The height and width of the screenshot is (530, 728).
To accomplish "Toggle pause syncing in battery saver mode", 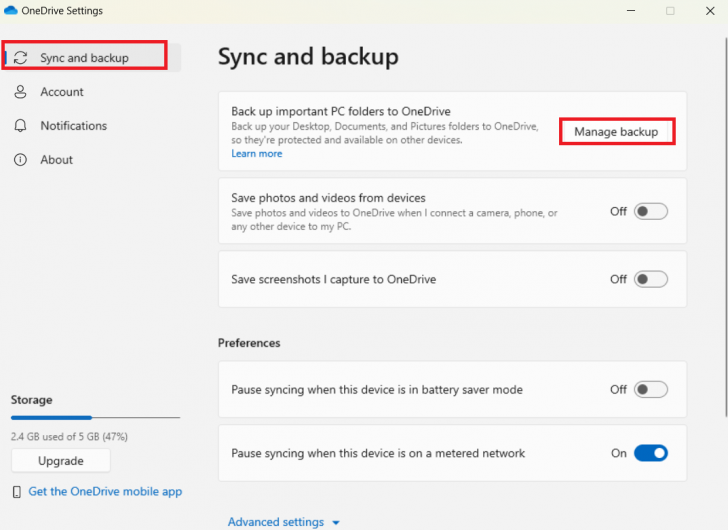I will pyautogui.click(x=651, y=389).
